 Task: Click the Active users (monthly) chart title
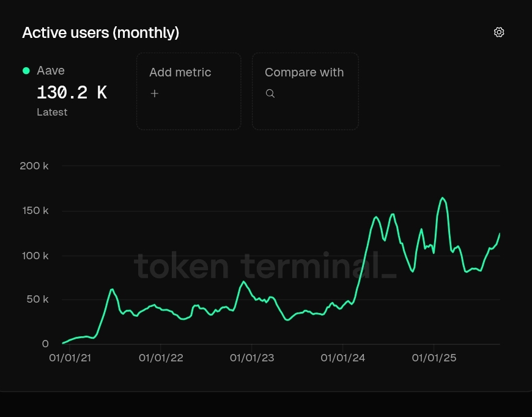100,32
